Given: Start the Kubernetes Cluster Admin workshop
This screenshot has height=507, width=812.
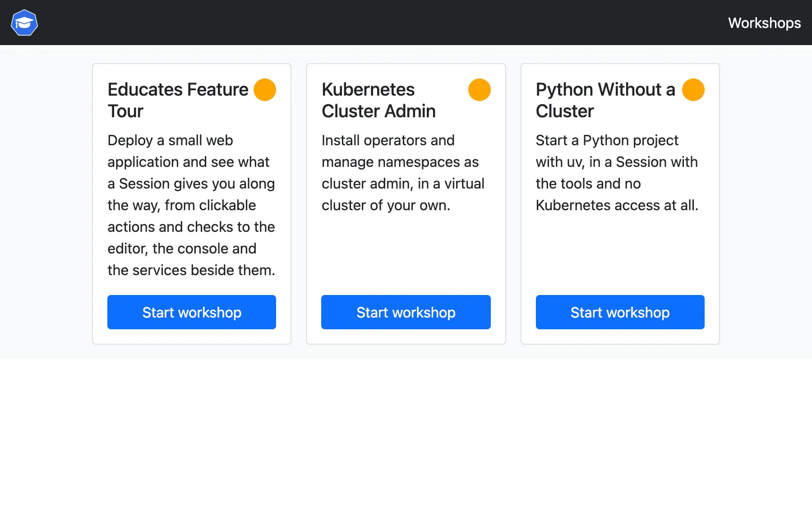Looking at the screenshot, I should [x=406, y=312].
